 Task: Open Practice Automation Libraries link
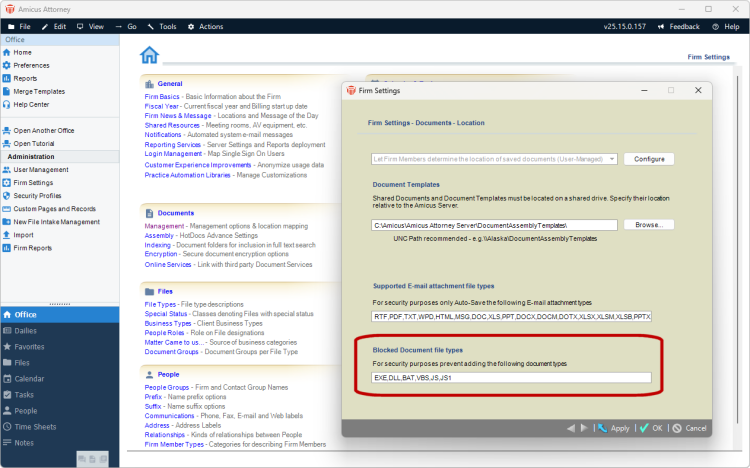tap(188, 175)
